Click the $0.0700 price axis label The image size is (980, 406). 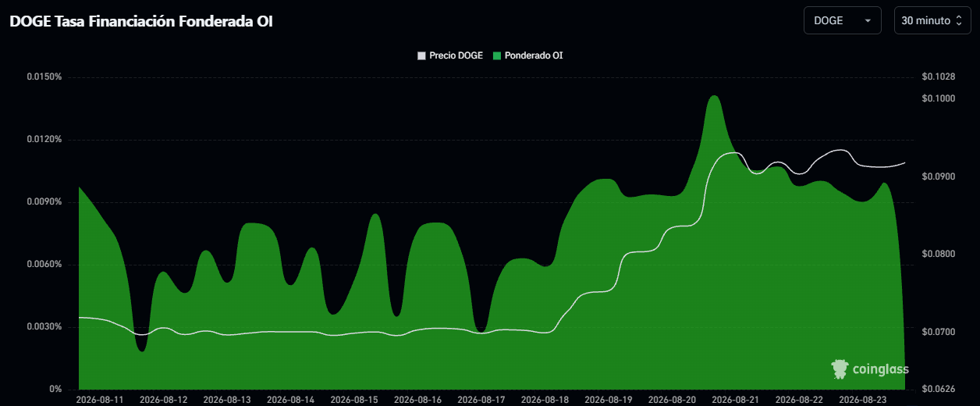click(x=938, y=333)
